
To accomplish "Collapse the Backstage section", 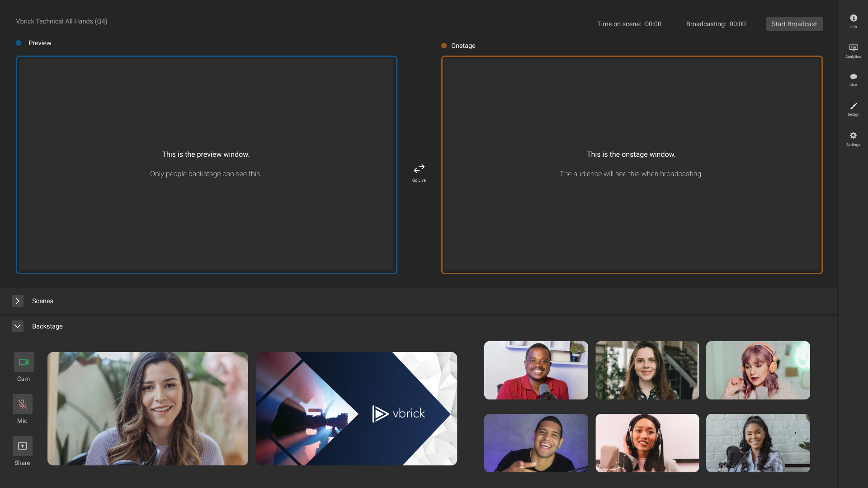I will click(x=18, y=326).
